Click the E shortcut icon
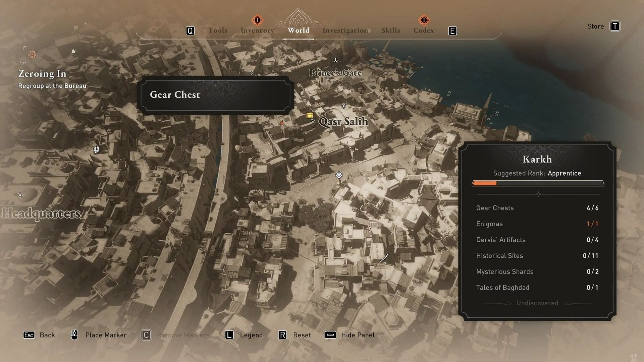 (452, 31)
